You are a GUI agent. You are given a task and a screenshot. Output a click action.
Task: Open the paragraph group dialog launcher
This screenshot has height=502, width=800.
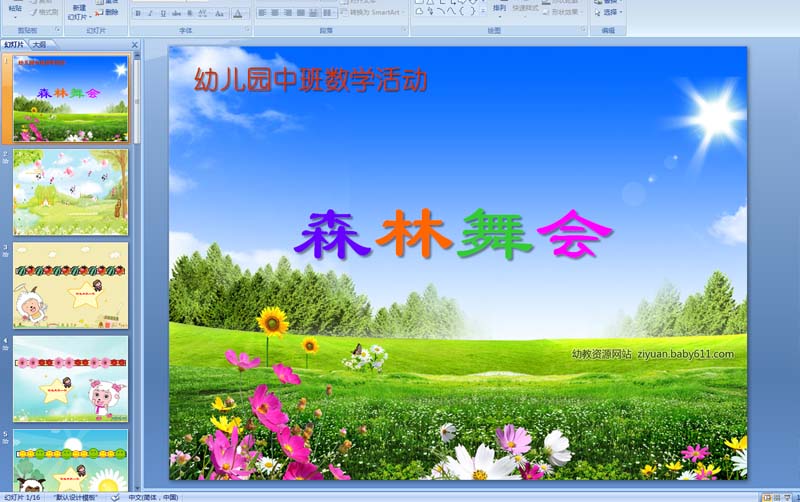[x=404, y=30]
